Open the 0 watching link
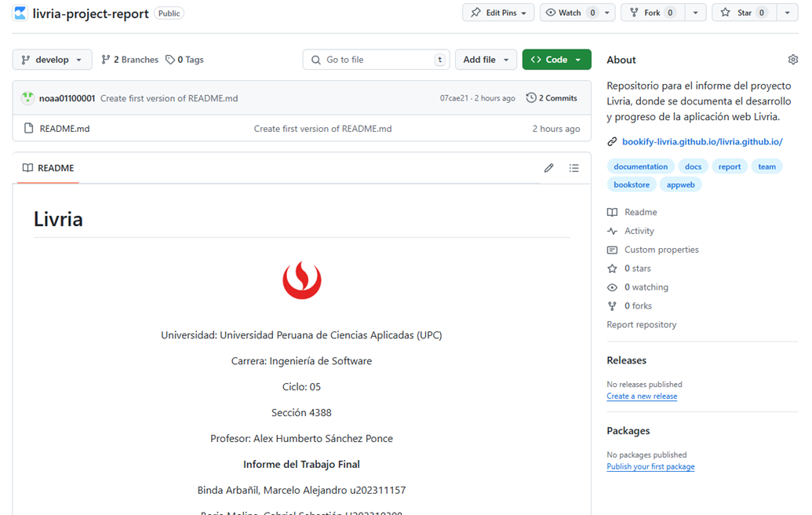Image resolution: width=812 pixels, height=515 pixels. pyautogui.click(x=646, y=287)
